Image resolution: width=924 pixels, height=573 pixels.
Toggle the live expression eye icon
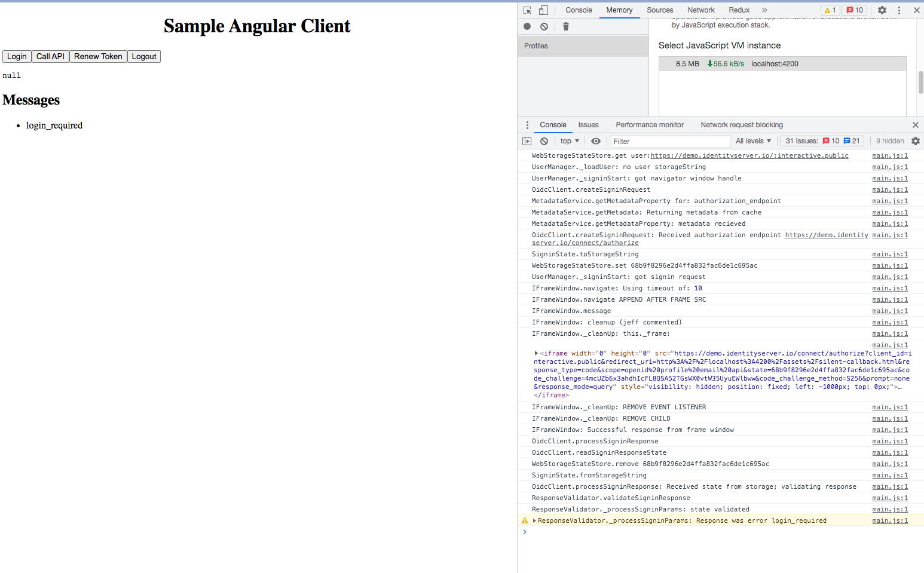[x=595, y=141]
